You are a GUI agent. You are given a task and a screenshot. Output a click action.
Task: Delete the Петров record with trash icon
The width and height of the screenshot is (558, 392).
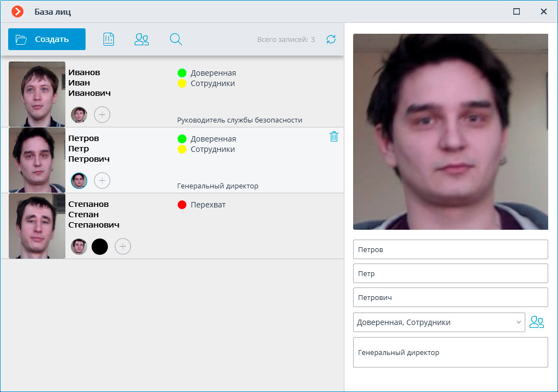[x=334, y=137]
